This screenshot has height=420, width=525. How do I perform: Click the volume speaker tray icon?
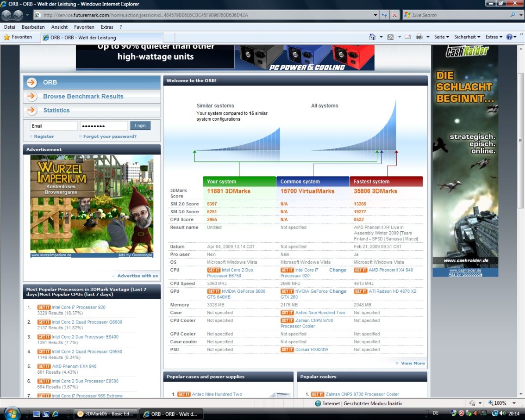tap(502, 414)
